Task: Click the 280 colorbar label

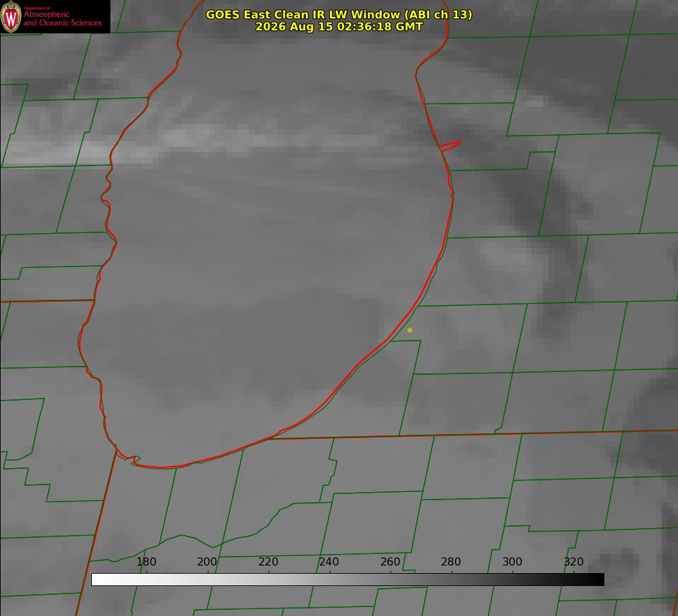Action: [x=451, y=561]
